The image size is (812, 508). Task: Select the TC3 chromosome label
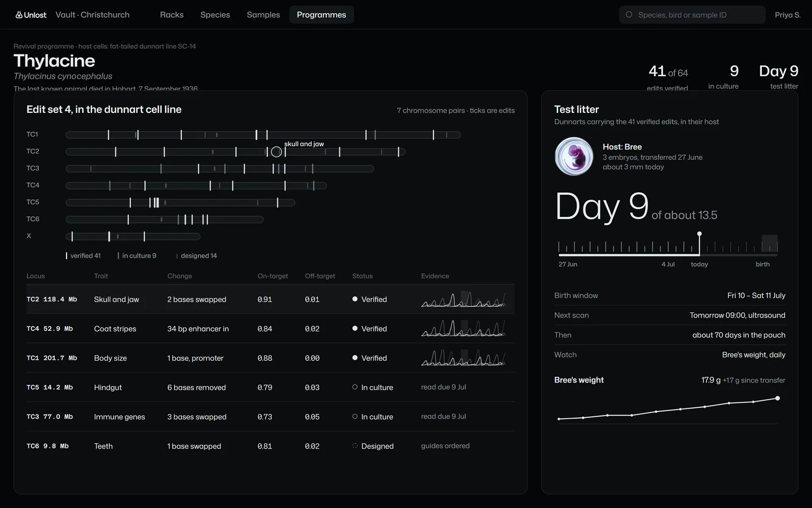[x=33, y=168]
